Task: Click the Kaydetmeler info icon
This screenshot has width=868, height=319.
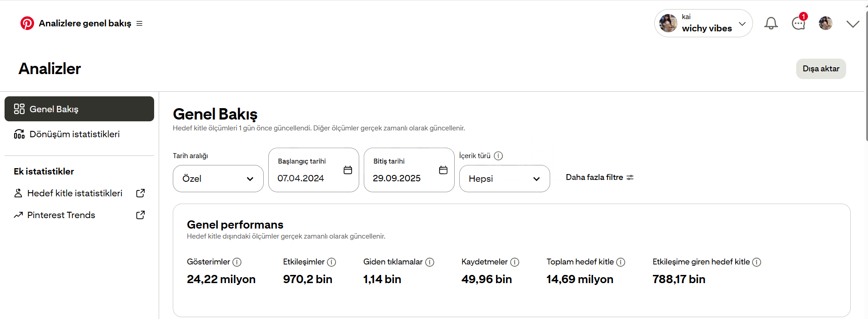Action: 515,262
